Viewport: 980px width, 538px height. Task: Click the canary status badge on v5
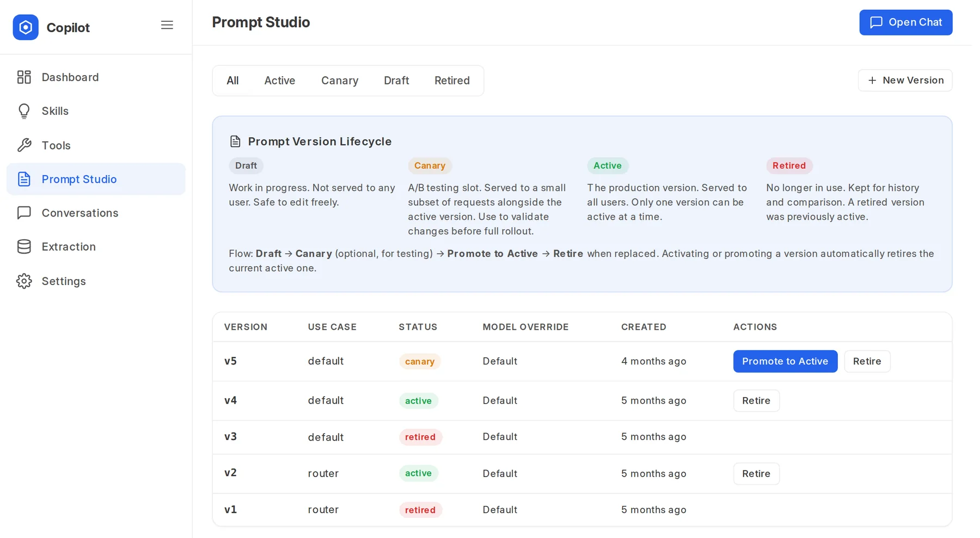pyautogui.click(x=420, y=362)
